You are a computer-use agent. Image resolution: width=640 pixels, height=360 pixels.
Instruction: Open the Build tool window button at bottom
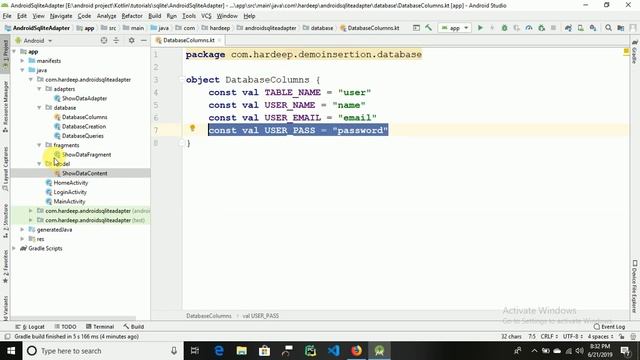(134, 327)
